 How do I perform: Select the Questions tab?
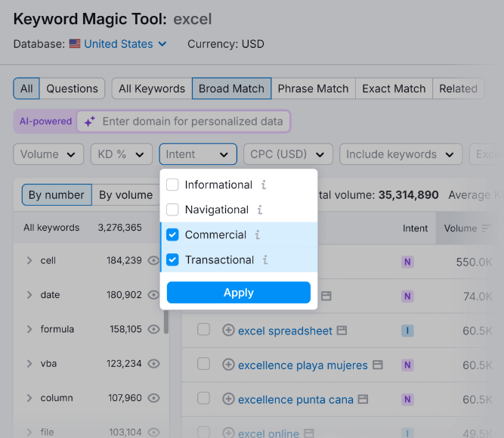72,89
